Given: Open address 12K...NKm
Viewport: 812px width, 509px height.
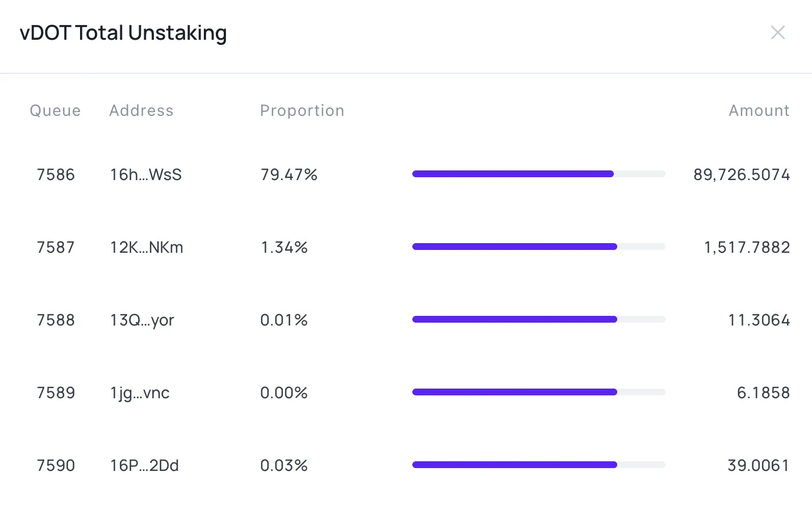Looking at the screenshot, I should 147,247.
